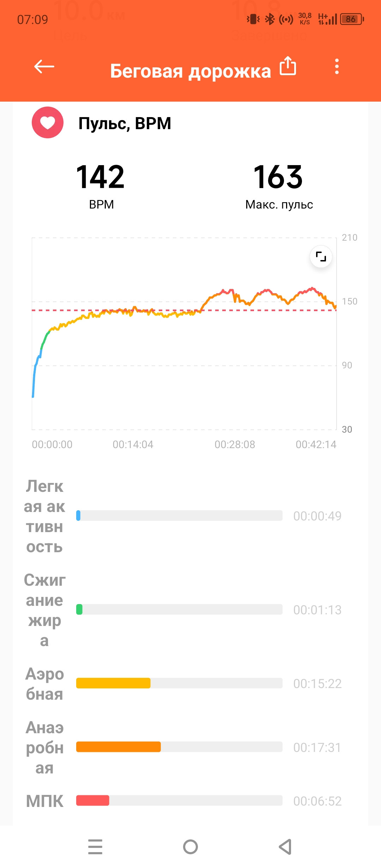Open Android recent apps menu button
The width and height of the screenshot is (381, 868).
(95, 847)
